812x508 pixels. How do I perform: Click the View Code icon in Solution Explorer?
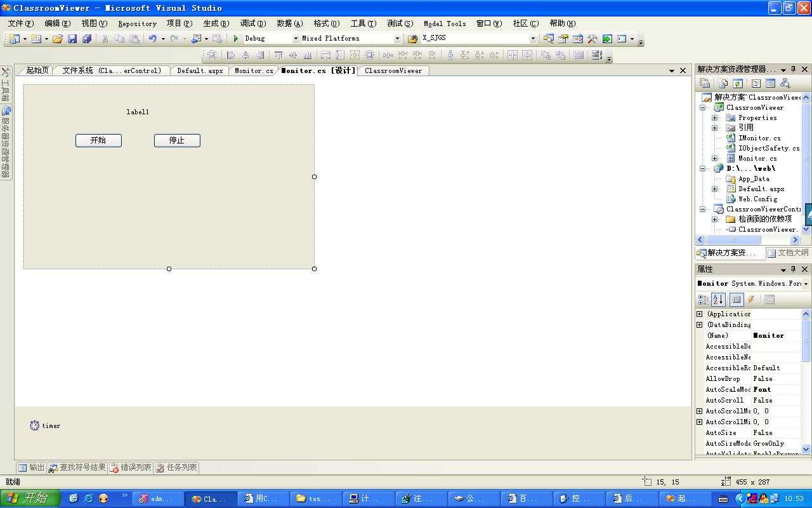(756, 83)
